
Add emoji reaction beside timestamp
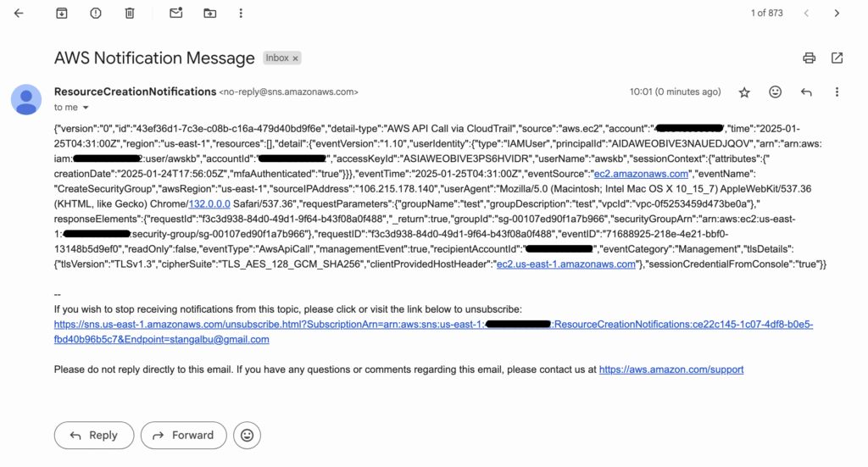click(x=775, y=92)
